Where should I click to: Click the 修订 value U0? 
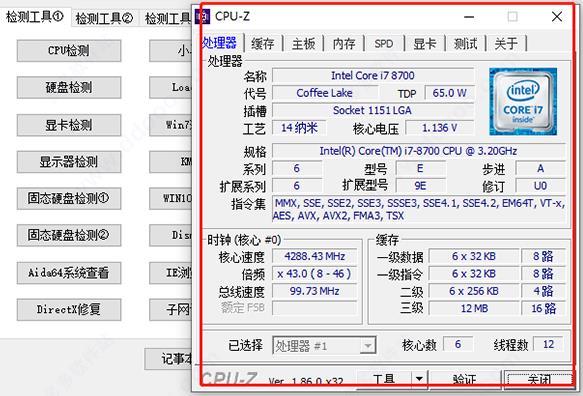pyautogui.click(x=540, y=186)
